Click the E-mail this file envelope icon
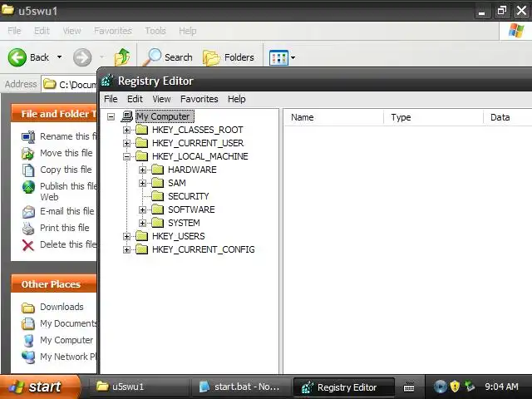This screenshot has height=399, width=532. (x=28, y=212)
